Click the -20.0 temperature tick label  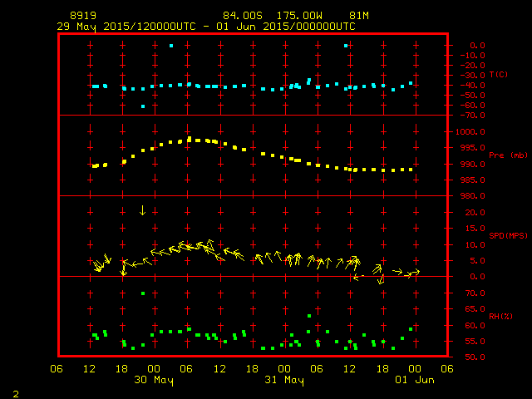[x=473, y=65]
